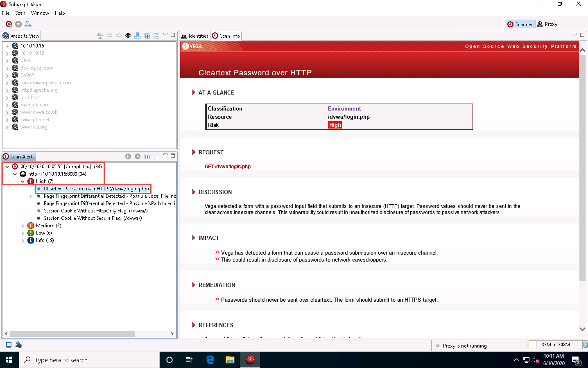
Task: Open the Help menu
Action: click(60, 13)
